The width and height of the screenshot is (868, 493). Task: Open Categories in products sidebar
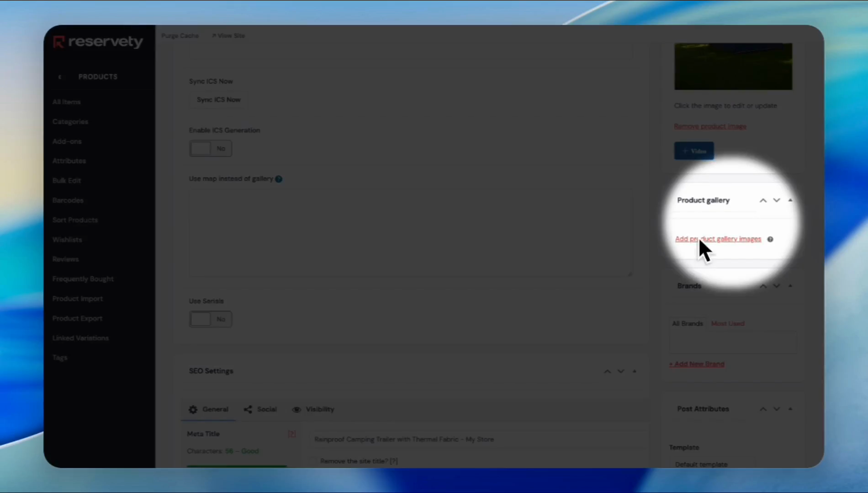point(70,122)
